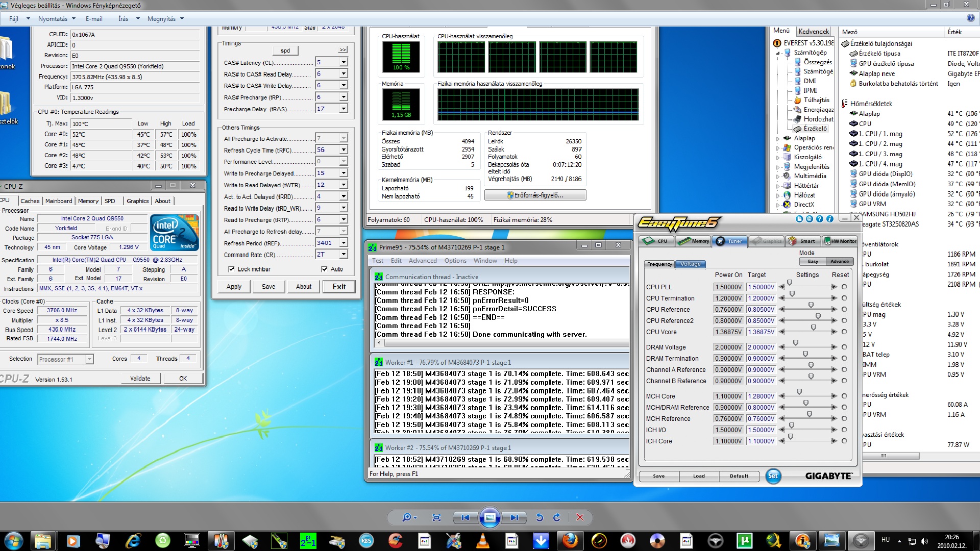The height and width of the screenshot is (551, 980).
Task: Click the volume speaker icon in system tray
Action: coord(924,541)
